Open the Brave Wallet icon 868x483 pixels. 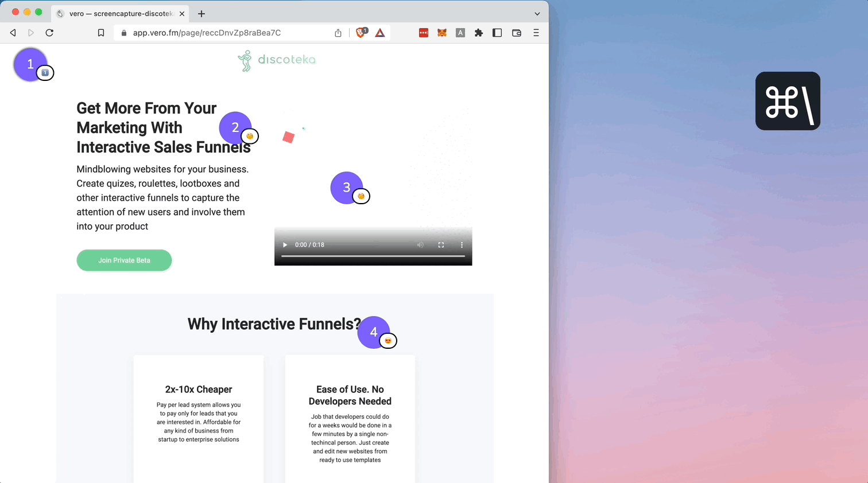click(x=517, y=33)
